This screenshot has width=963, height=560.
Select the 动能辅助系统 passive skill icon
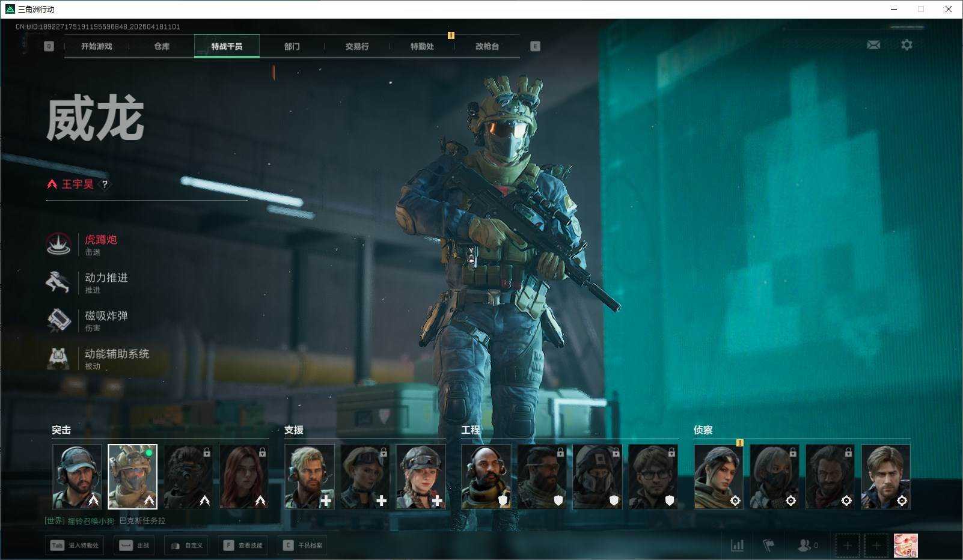59,358
